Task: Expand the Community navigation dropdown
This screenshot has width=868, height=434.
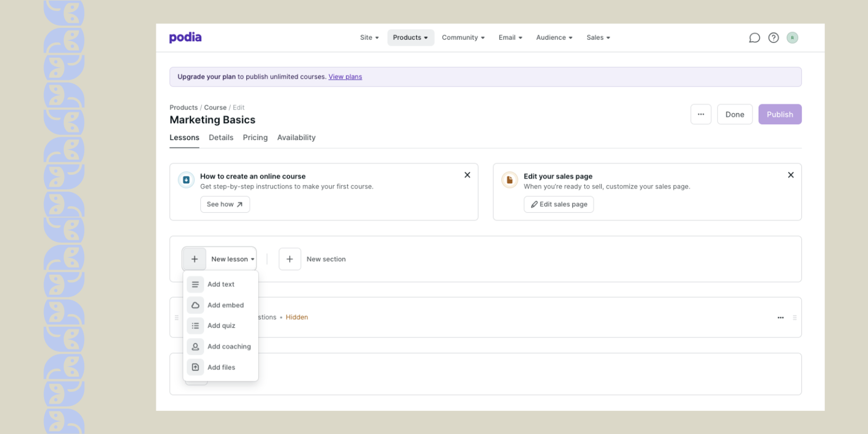Action: point(463,38)
